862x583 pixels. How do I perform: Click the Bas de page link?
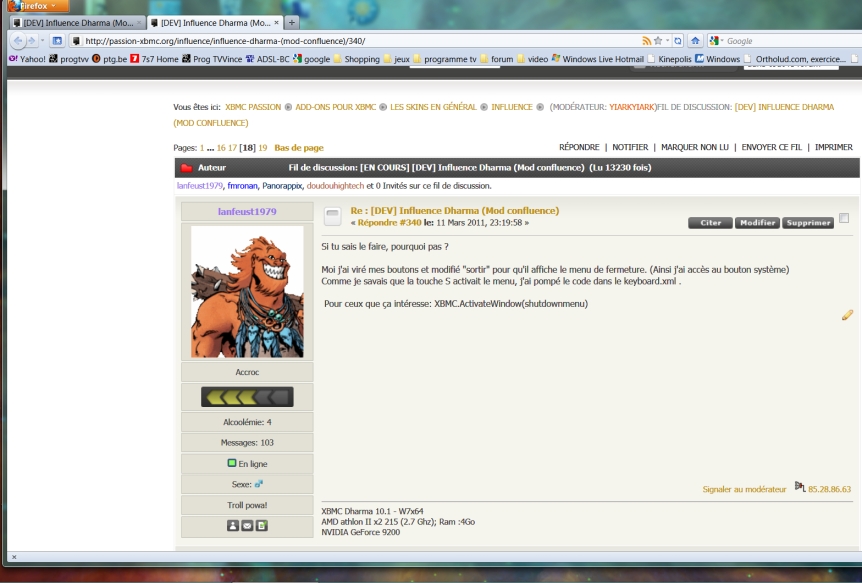pyautogui.click(x=299, y=147)
